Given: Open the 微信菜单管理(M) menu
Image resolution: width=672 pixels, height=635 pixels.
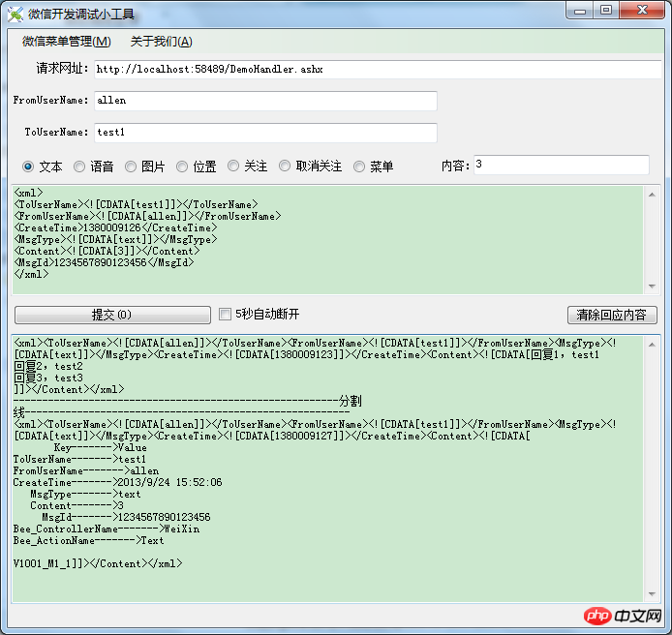Looking at the screenshot, I should point(67,42).
